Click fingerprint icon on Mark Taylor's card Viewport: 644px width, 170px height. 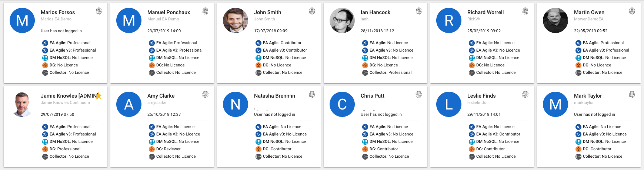tap(632, 95)
